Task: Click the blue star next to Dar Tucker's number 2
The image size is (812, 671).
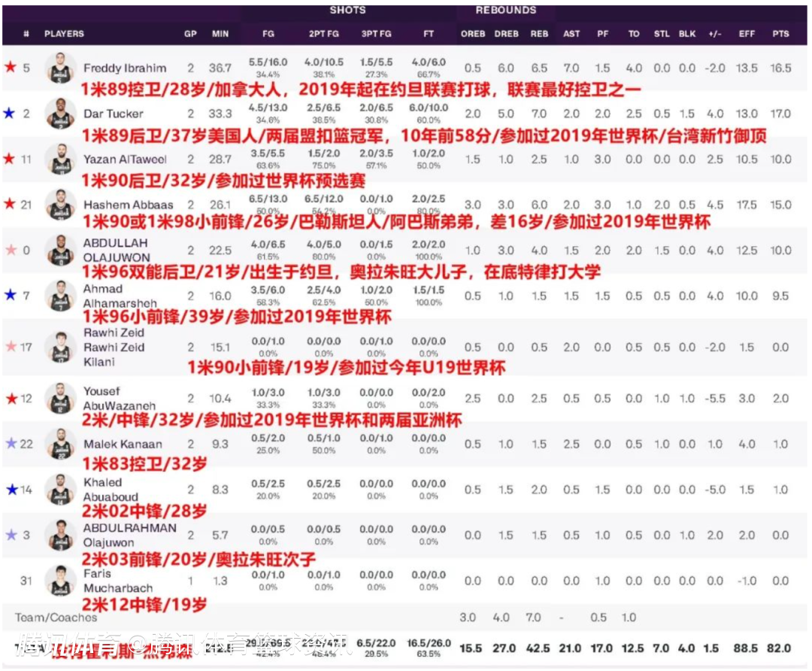Action: [9, 112]
